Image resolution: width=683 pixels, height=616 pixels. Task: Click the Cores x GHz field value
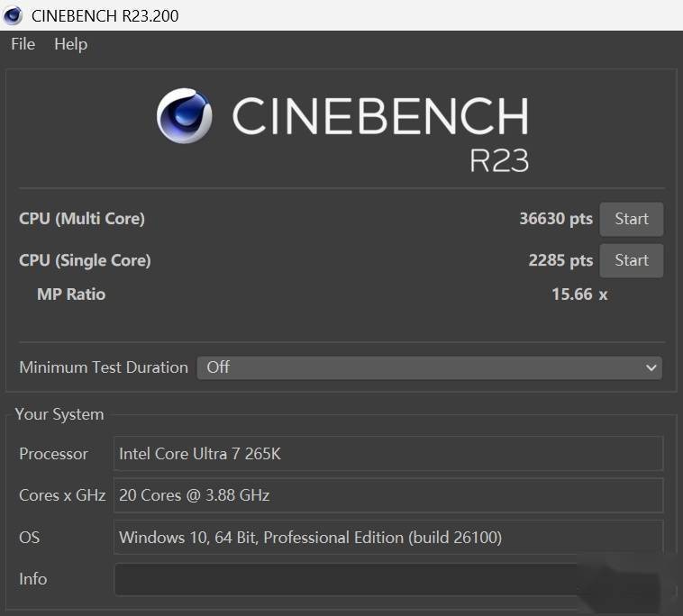tap(388, 495)
